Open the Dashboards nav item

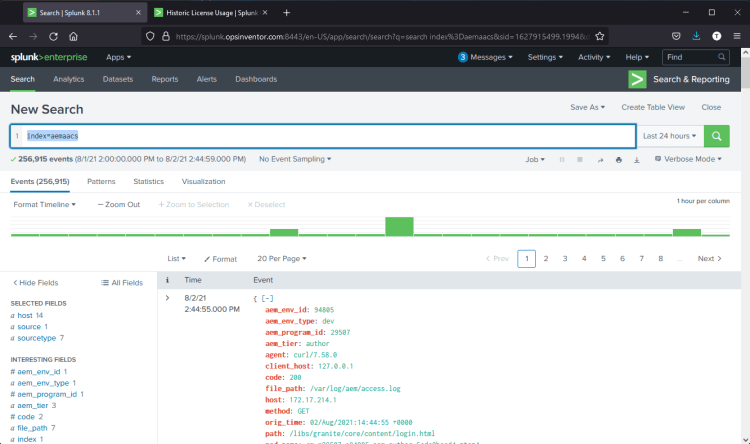point(256,79)
